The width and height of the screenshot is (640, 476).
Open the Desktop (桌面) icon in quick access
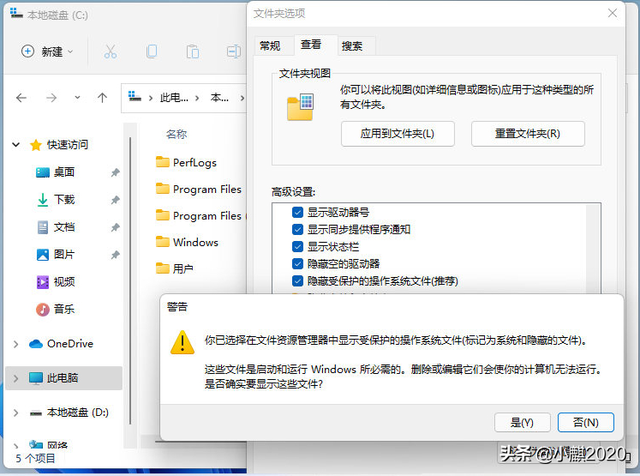click(42, 173)
